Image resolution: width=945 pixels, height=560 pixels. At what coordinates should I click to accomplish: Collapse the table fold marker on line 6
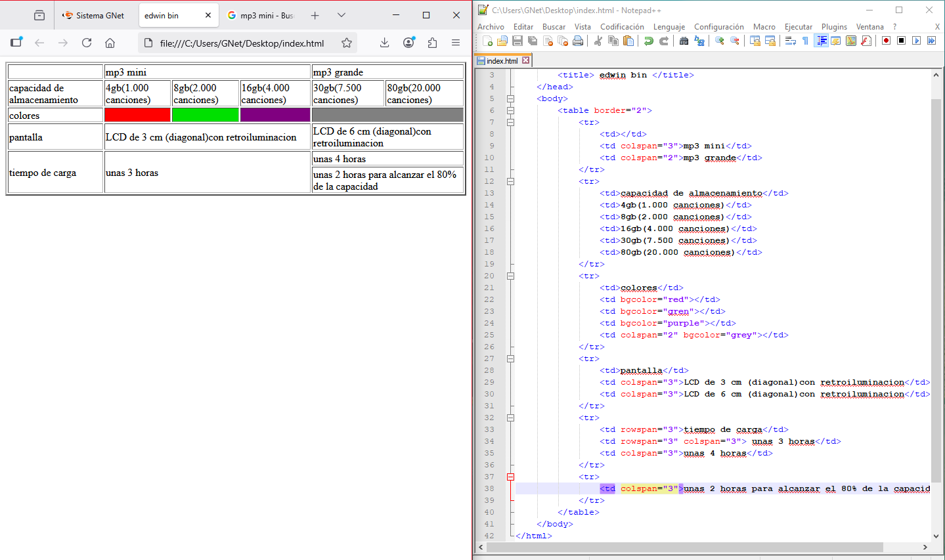coord(510,110)
